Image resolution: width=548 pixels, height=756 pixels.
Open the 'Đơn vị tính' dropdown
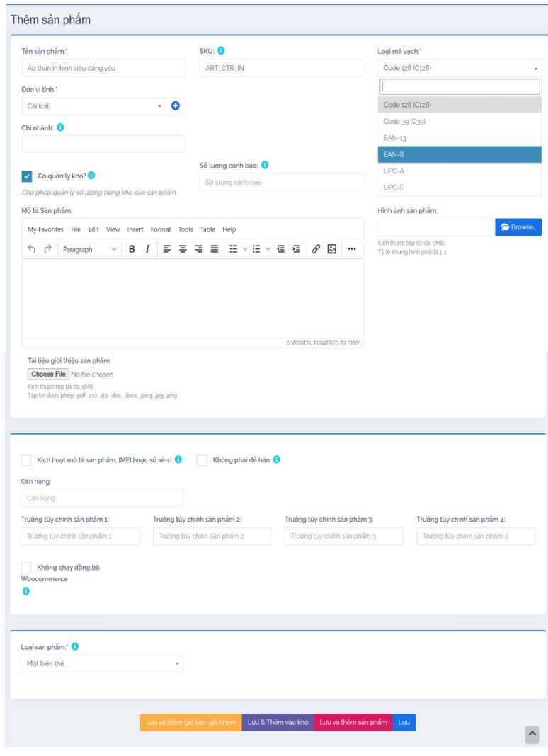pyautogui.click(x=93, y=106)
